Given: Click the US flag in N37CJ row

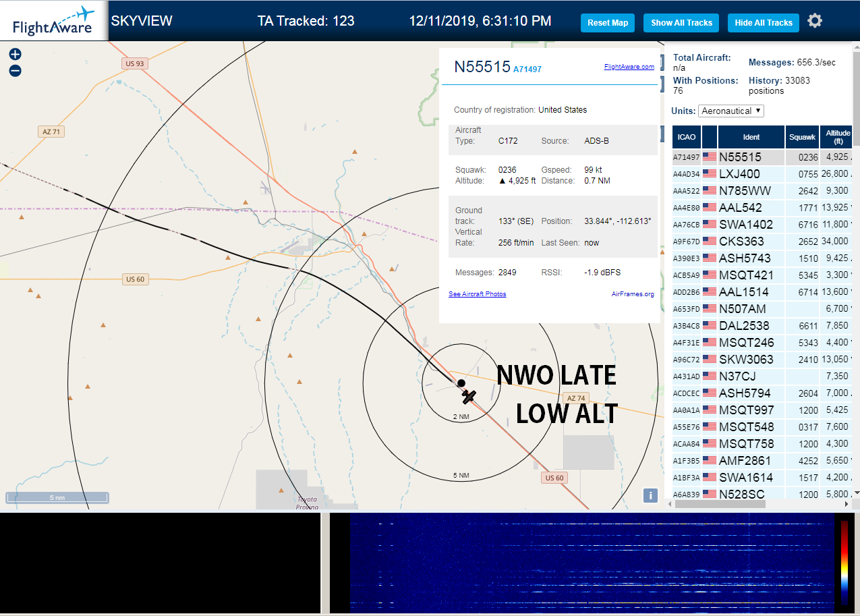Looking at the screenshot, I should click(710, 376).
